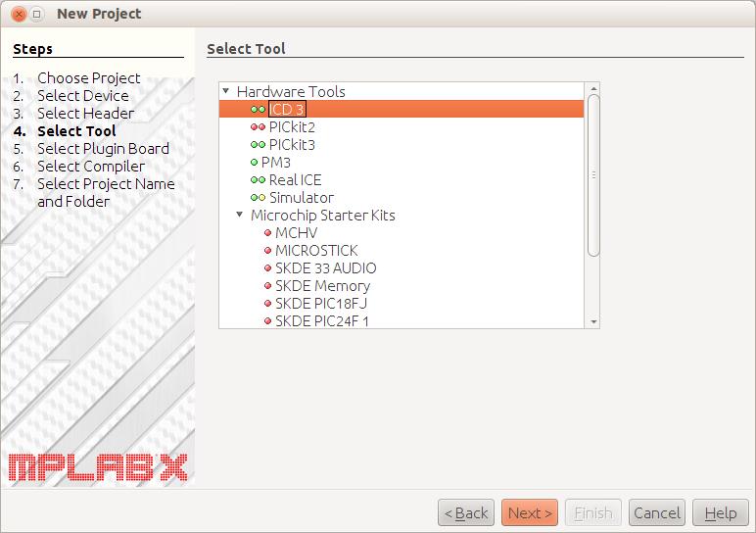The height and width of the screenshot is (533, 756).
Task: Choose SKDE PIC18FJ kit
Action: click(x=321, y=304)
